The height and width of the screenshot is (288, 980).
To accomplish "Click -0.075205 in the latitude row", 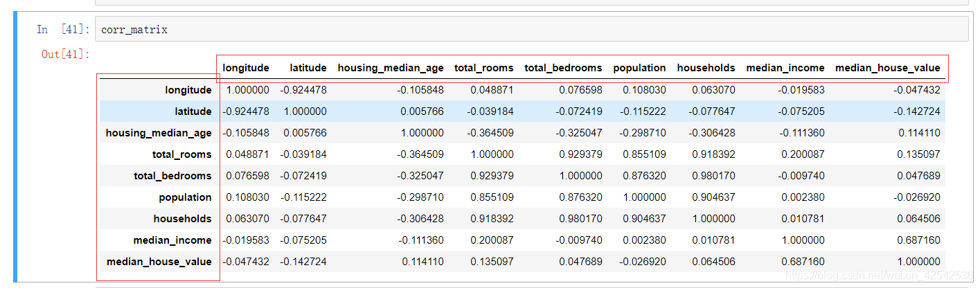I will pos(801,111).
